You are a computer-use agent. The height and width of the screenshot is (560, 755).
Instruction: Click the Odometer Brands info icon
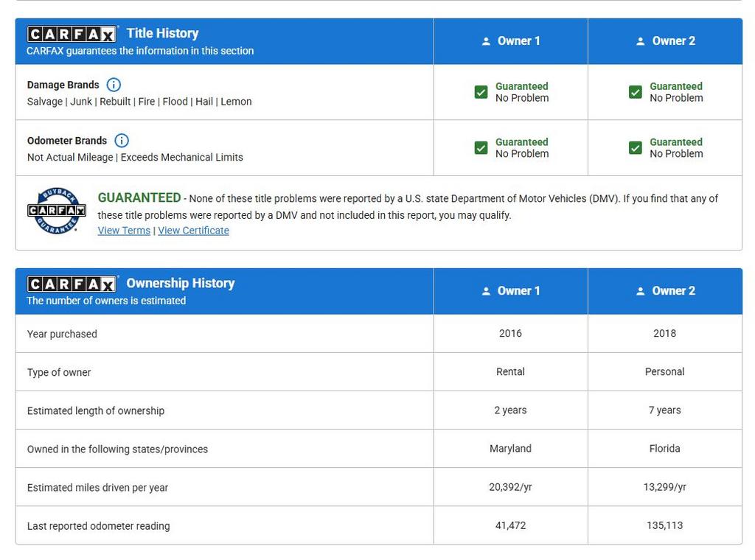point(122,141)
